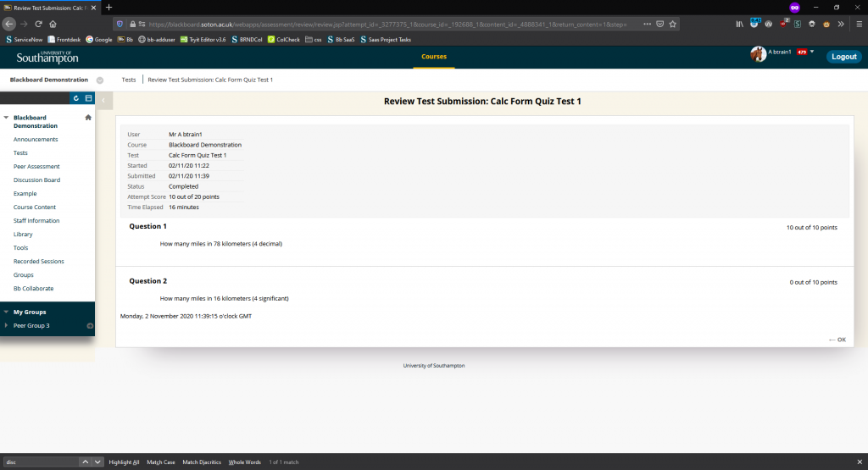Image resolution: width=868 pixels, height=470 pixels.
Task: Toggle Highlight All in the find bar
Action: click(124, 462)
